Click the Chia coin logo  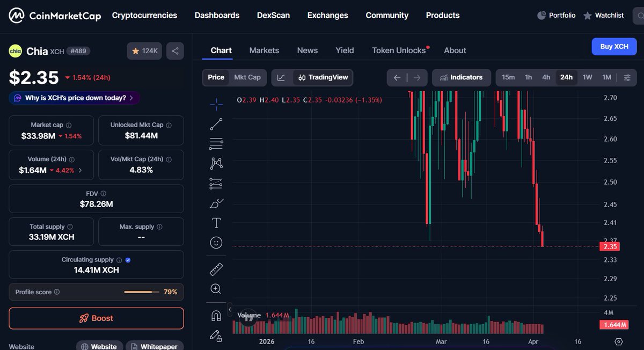(16, 51)
